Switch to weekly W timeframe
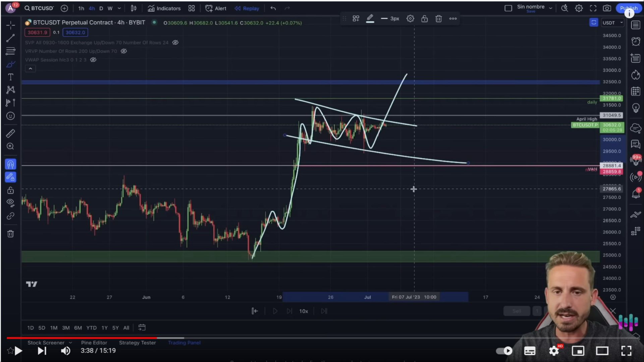 click(x=110, y=8)
